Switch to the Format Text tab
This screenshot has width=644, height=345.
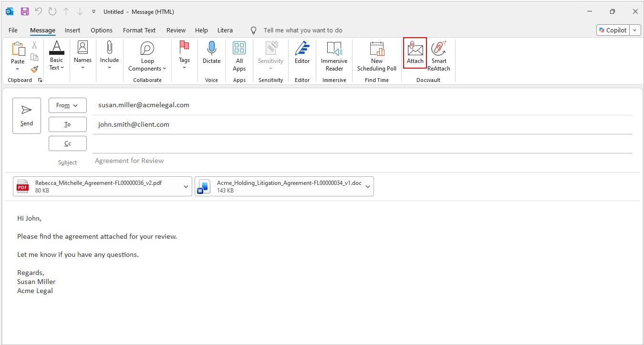139,30
